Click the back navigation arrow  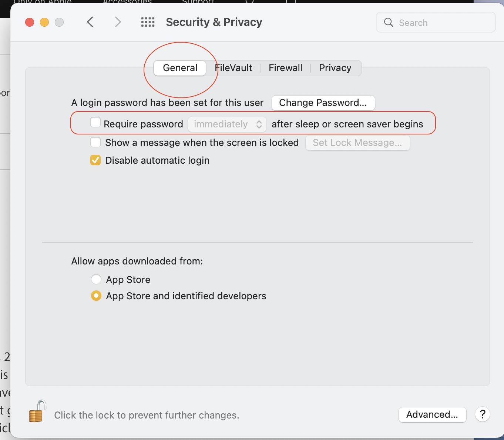[90, 22]
